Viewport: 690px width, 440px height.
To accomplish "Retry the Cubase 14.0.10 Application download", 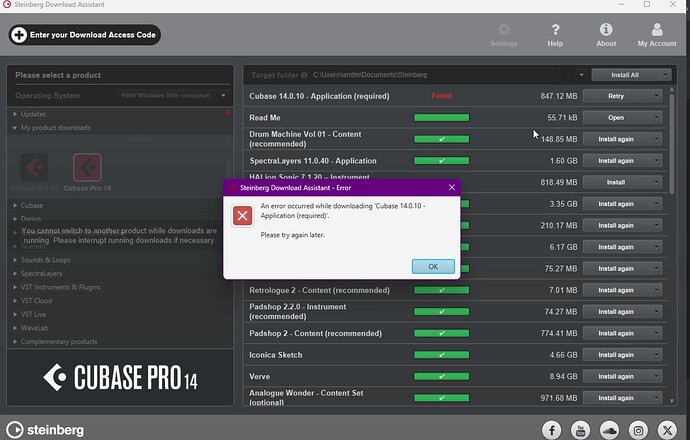I will click(x=616, y=96).
